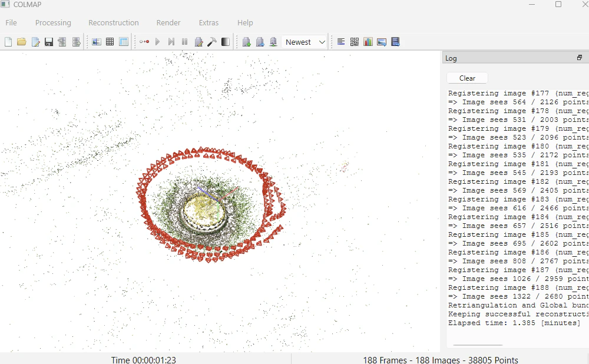Toggle Show match matrix icon
The width and height of the screenshot is (589, 364).
click(355, 42)
